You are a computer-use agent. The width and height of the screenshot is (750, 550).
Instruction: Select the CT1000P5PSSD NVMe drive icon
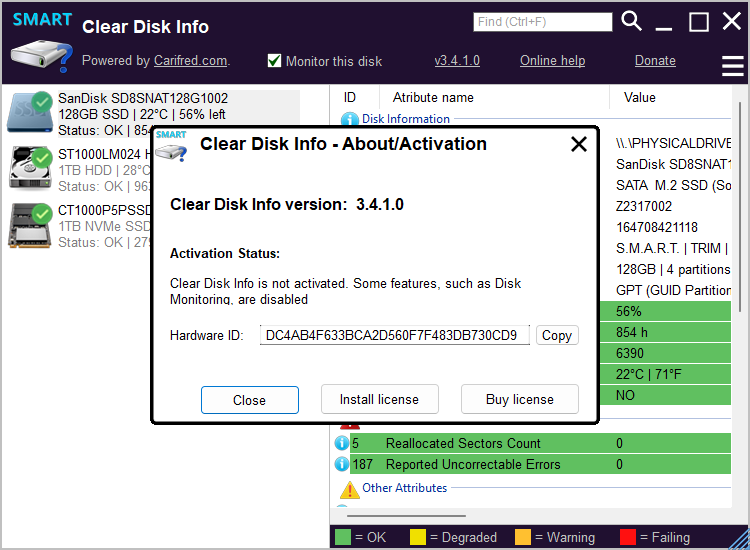[x=30, y=225]
